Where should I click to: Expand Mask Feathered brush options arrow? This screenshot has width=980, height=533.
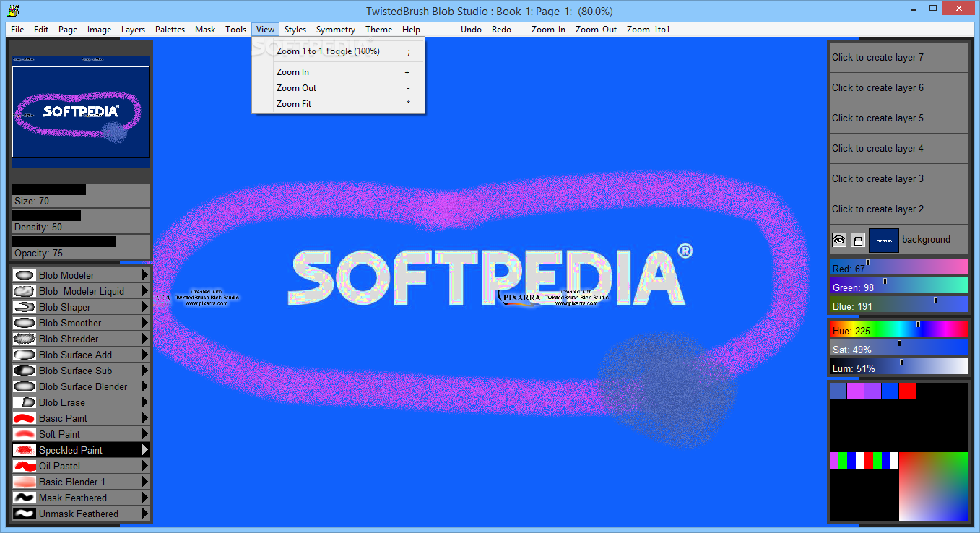tap(145, 498)
